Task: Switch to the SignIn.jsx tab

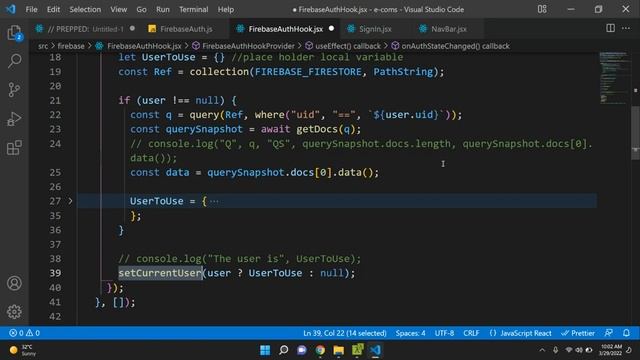Action: point(375,29)
